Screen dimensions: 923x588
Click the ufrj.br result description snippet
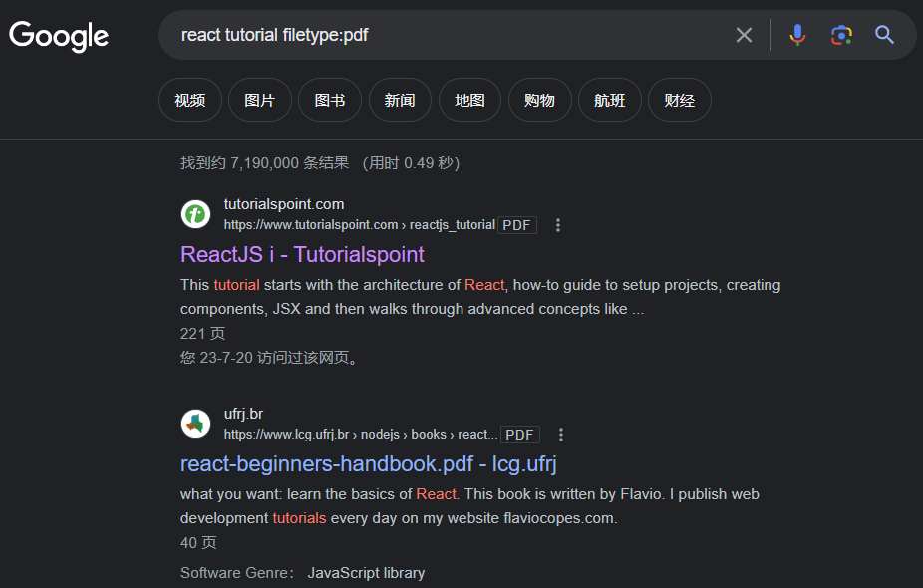point(469,506)
